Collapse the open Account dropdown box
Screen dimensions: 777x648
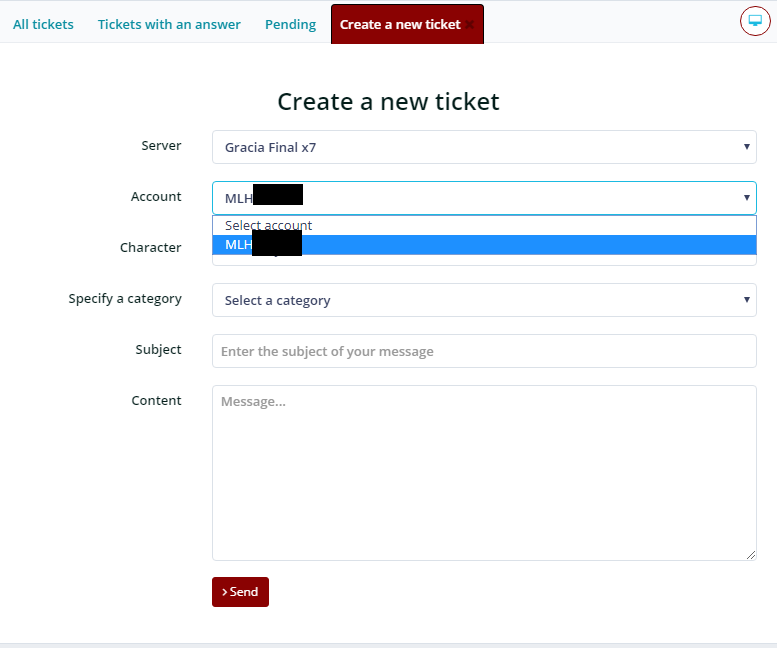pos(484,198)
